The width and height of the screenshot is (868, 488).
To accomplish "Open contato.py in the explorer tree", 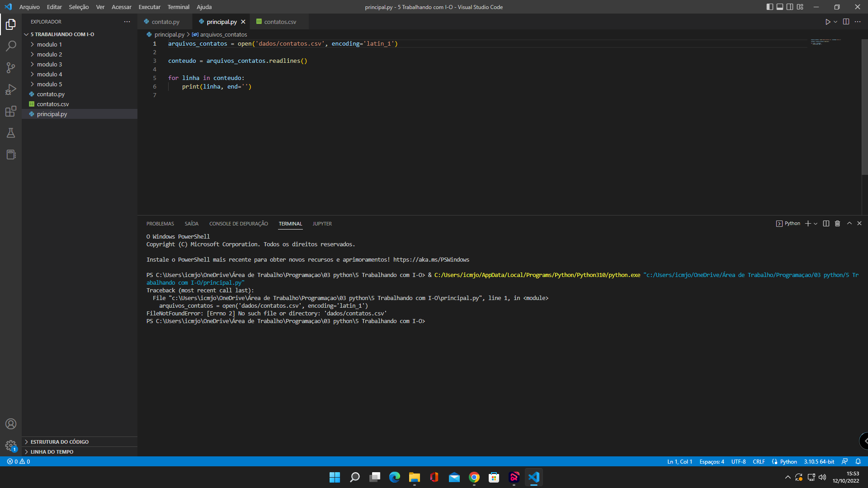I will click(80, 94).
